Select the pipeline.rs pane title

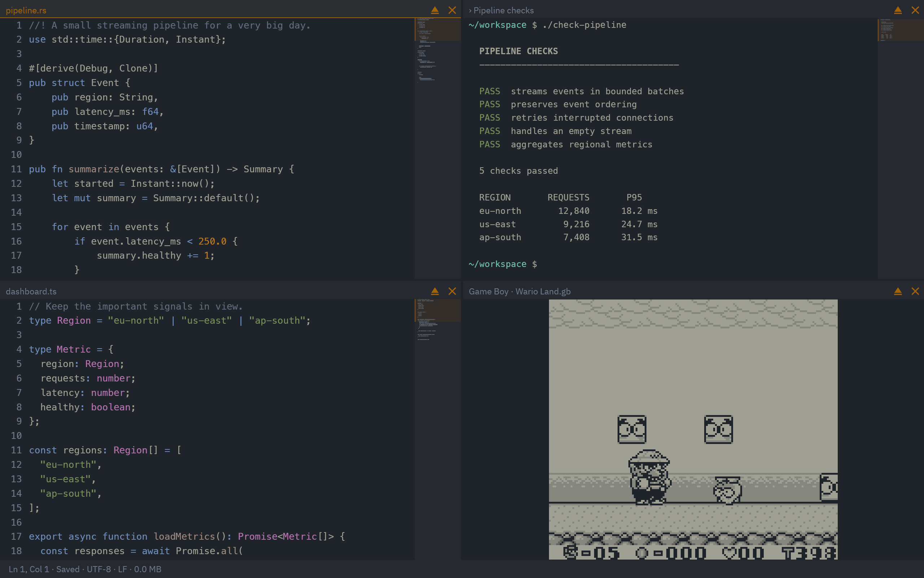[26, 10]
